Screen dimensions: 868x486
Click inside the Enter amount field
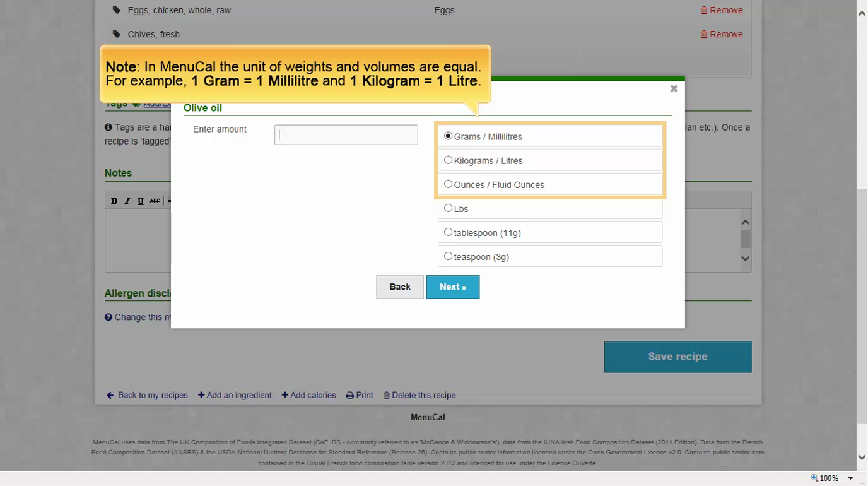click(x=346, y=134)
